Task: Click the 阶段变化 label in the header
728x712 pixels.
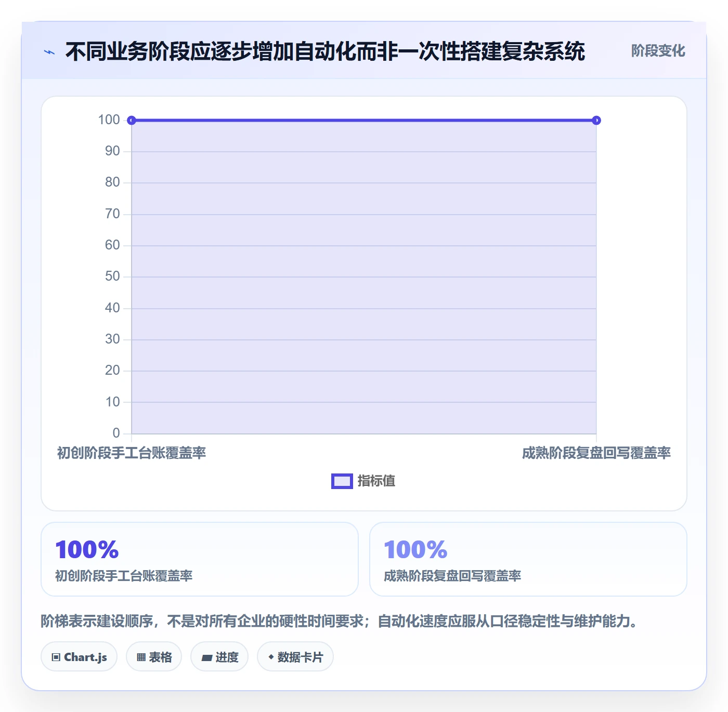Action: point(658,51)
